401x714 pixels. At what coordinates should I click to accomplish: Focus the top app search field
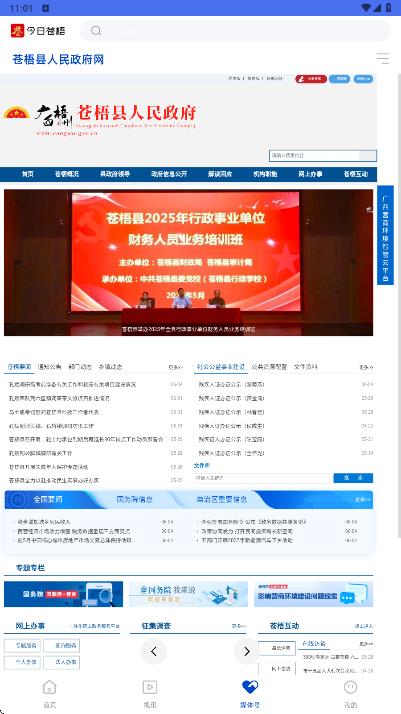pos(235,31)
